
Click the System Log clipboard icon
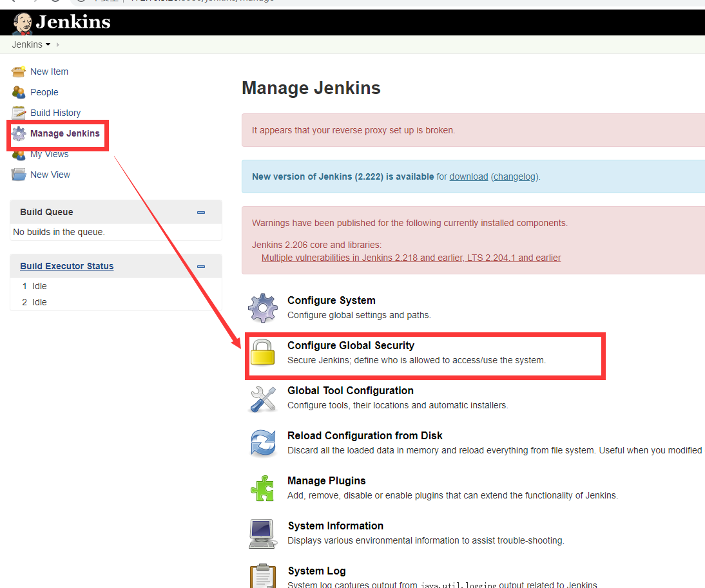263,575
